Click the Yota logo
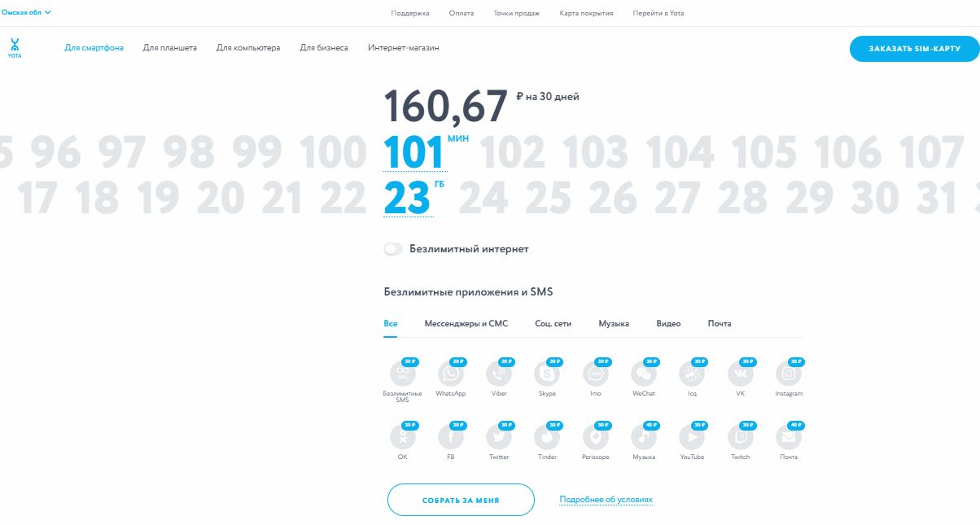The image size is (980, 525). point(15,48)
